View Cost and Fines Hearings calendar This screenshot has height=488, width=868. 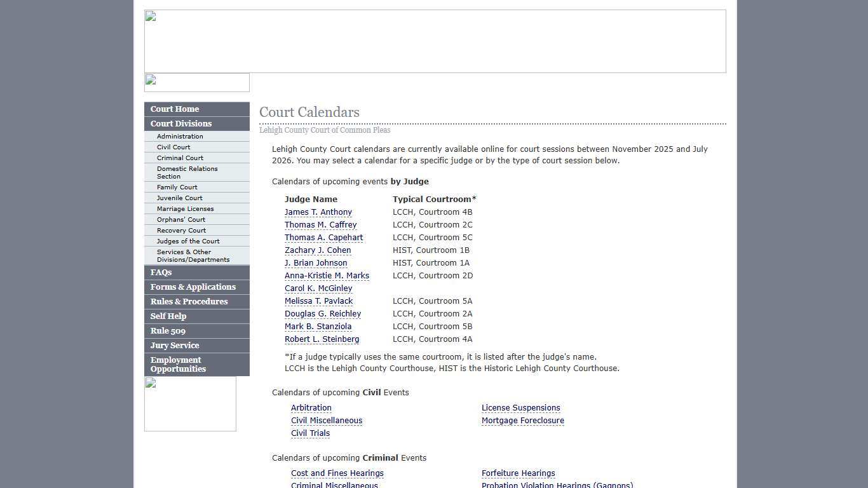click(x=337, y=473)
